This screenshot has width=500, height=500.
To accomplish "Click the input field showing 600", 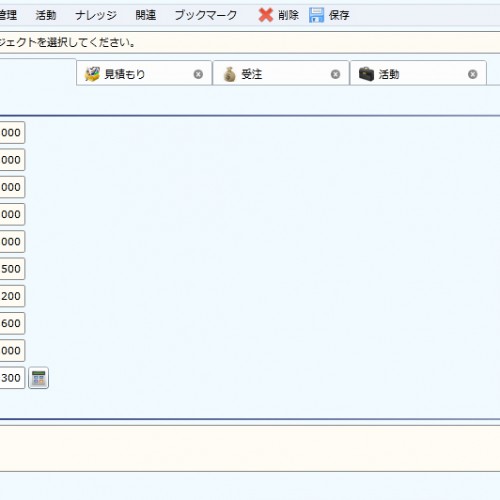I will (x=12, y=323).
